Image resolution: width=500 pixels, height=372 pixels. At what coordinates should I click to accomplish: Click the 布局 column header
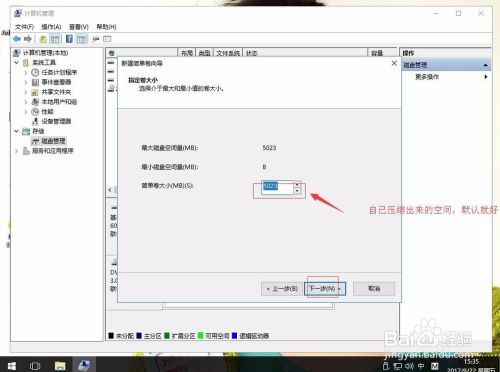point(187,53)
